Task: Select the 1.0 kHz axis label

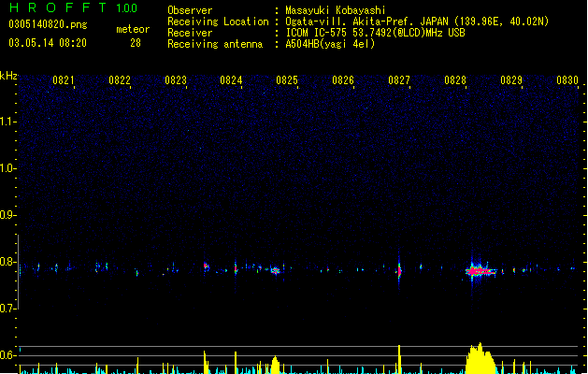Action: pyautogui.click(x=7, y=168)
